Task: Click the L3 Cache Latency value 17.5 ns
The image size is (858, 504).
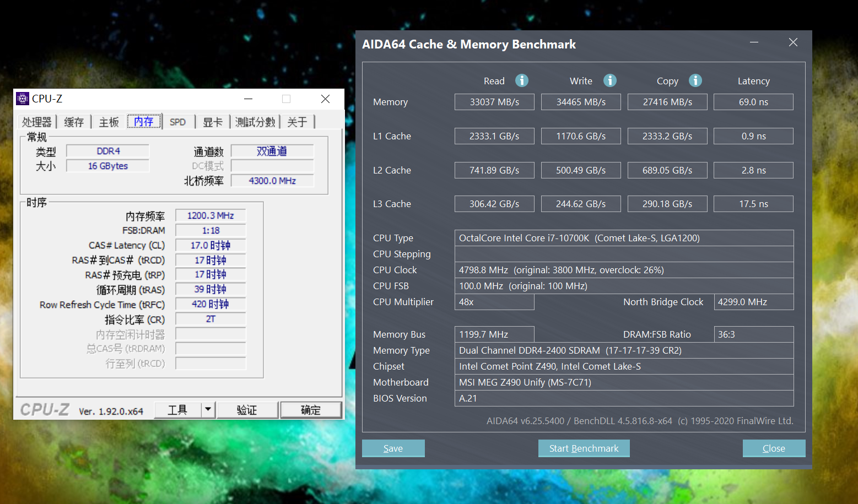Action: pyautogui.click(x=753, y=204)
